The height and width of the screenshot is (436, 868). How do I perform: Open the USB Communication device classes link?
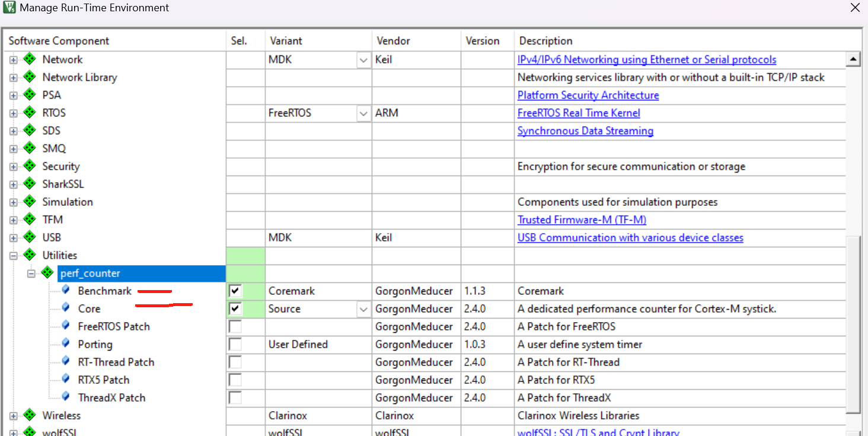(x=630, y=238)
